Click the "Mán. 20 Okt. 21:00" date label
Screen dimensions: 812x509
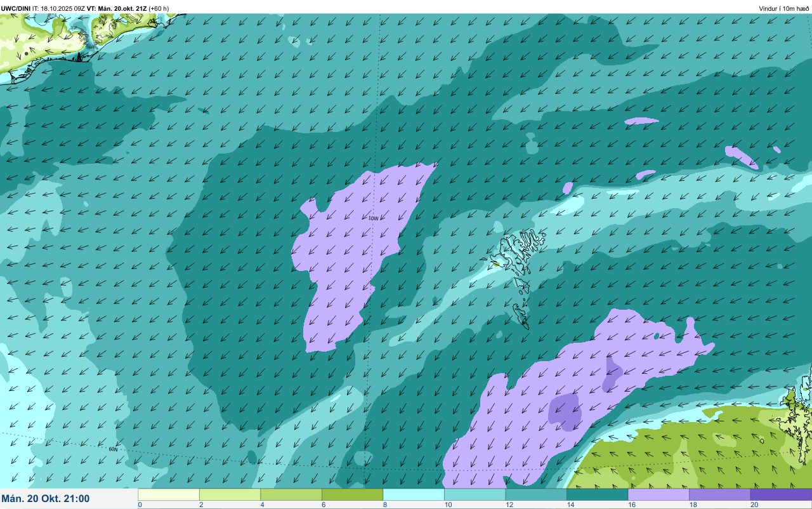tap(46, 499)
